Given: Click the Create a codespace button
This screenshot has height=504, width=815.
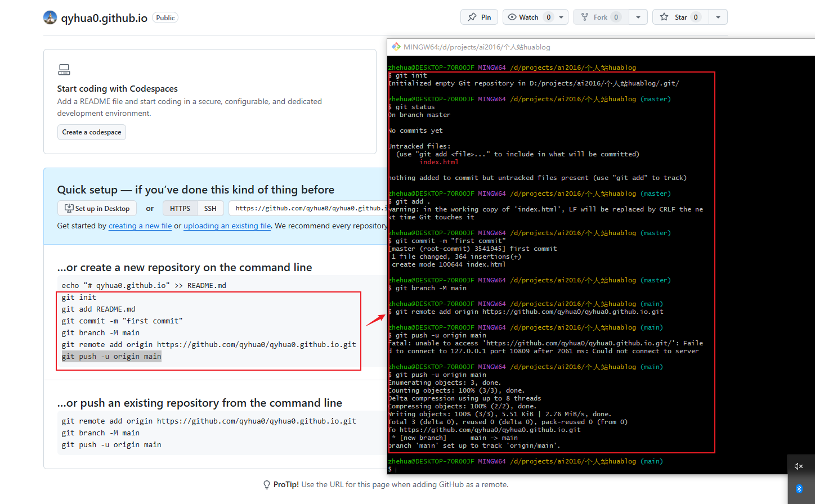Looking at the screenshot, I should (x=91, y=132).
